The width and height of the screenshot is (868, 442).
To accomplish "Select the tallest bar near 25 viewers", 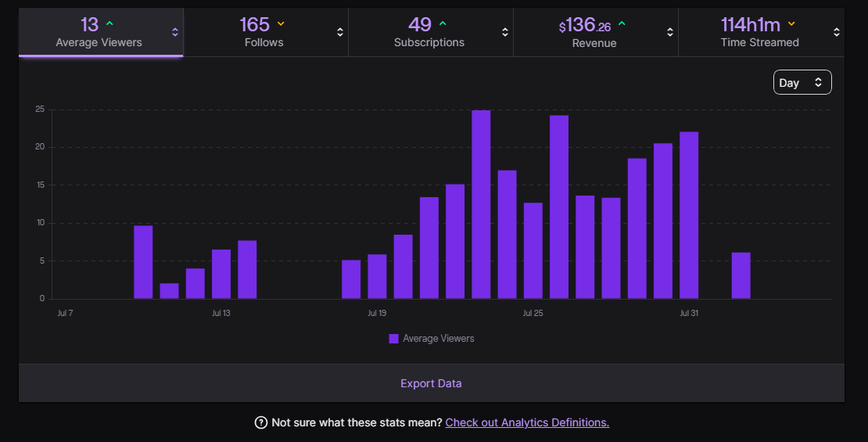I will pos(481,204).
